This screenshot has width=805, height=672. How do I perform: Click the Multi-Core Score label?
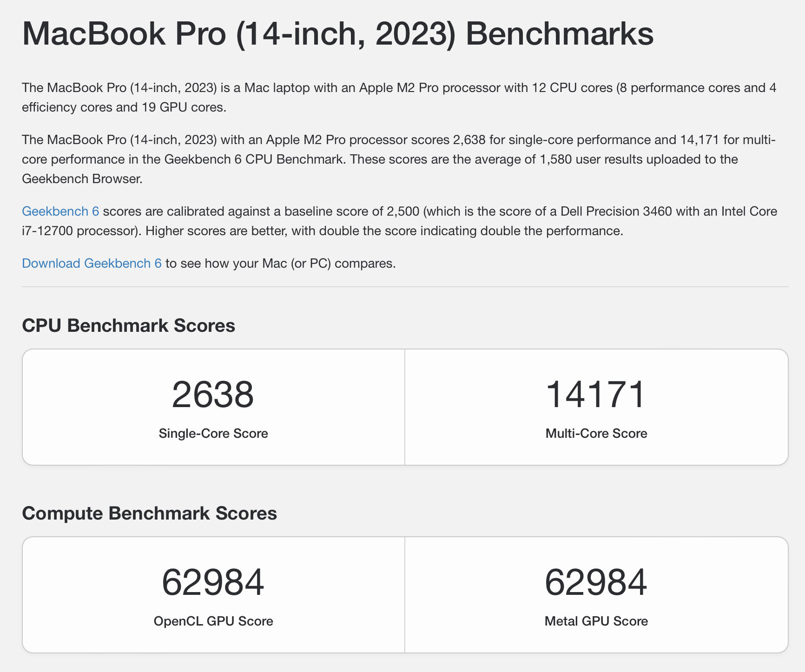tap(596, 434)
